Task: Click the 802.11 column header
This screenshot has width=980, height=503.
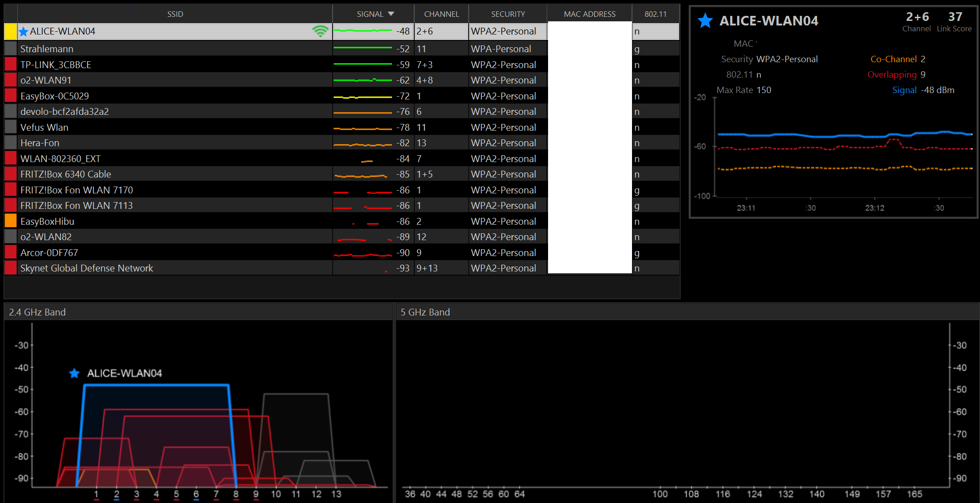Action: [x=656, y=14]
